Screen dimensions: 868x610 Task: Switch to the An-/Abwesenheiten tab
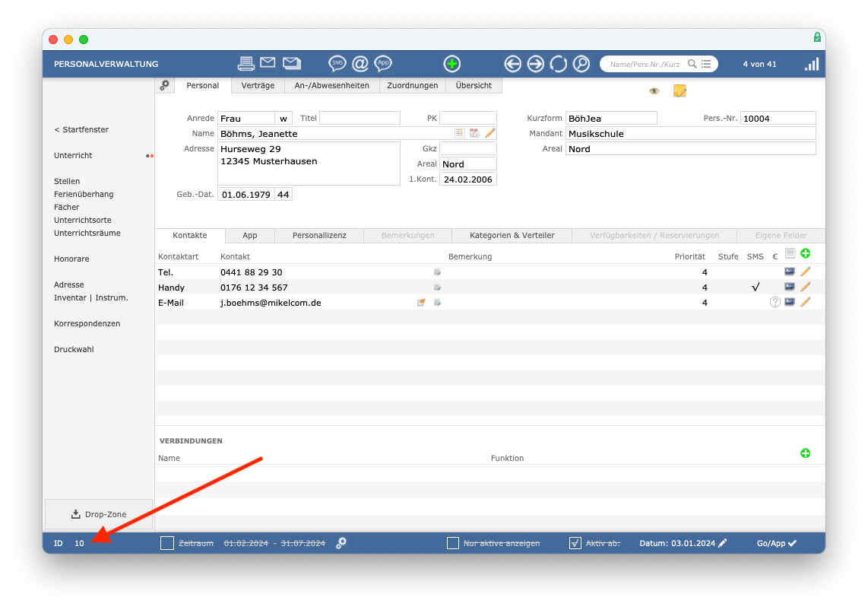coord(331,85)
